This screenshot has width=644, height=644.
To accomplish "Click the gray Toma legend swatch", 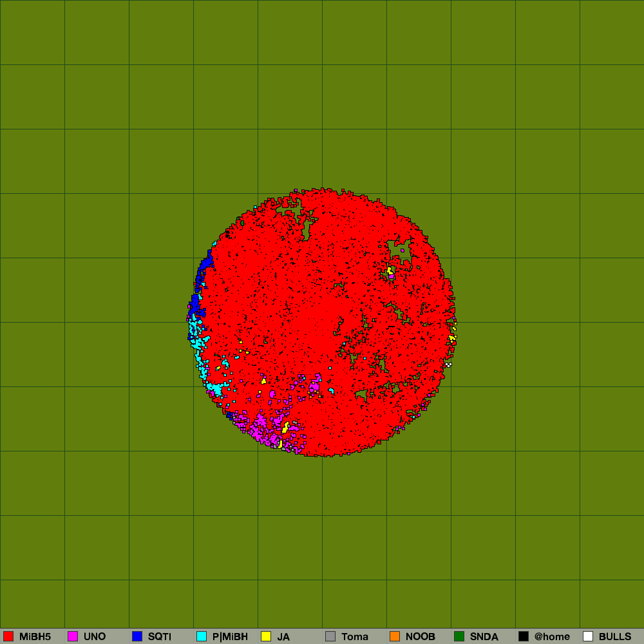I will 330,636.
